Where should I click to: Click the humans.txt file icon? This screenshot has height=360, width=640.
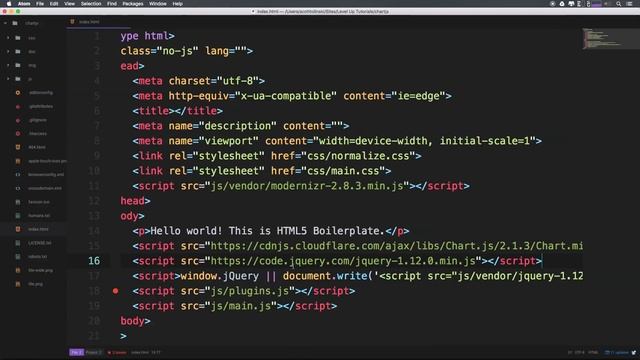18,216
